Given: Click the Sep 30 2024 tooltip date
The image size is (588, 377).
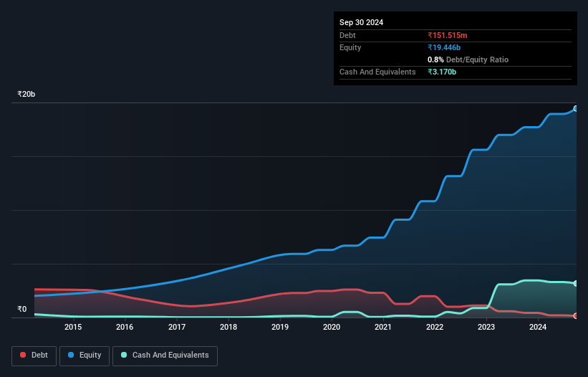Looking at the screenshot, I should pyautogui.click(x=361, y=22).
